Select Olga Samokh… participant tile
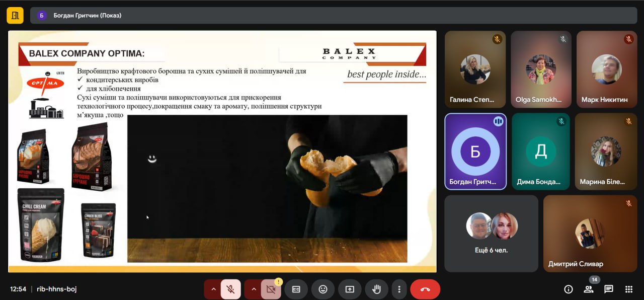The image size is (644, 300). pos(541,69)
